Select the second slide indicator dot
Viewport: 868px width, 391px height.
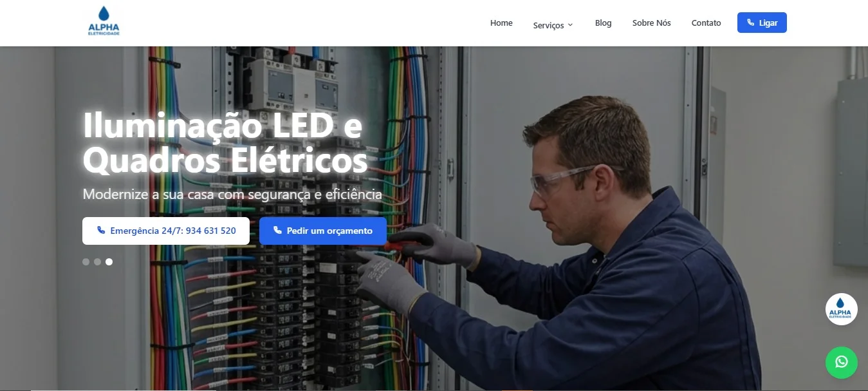(97, 262)
